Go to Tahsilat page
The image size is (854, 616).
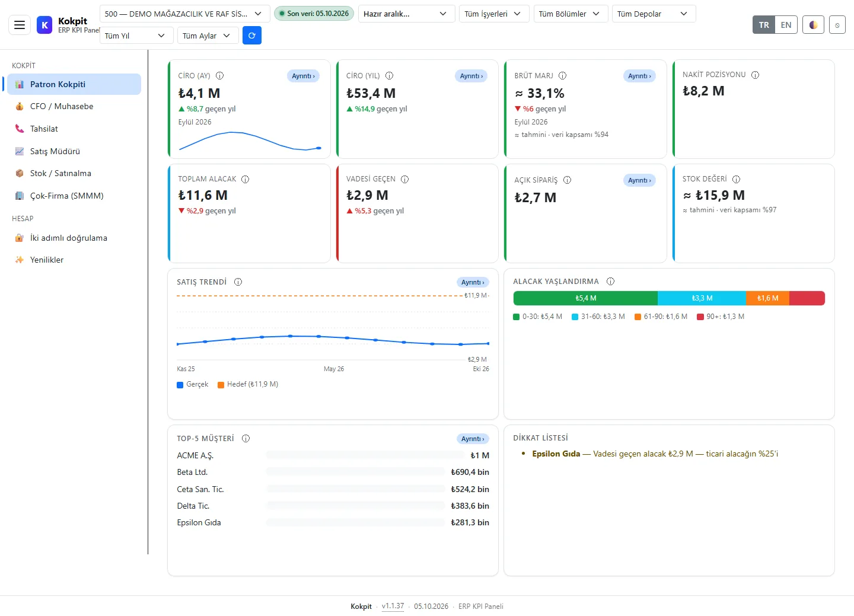point(74,129)
